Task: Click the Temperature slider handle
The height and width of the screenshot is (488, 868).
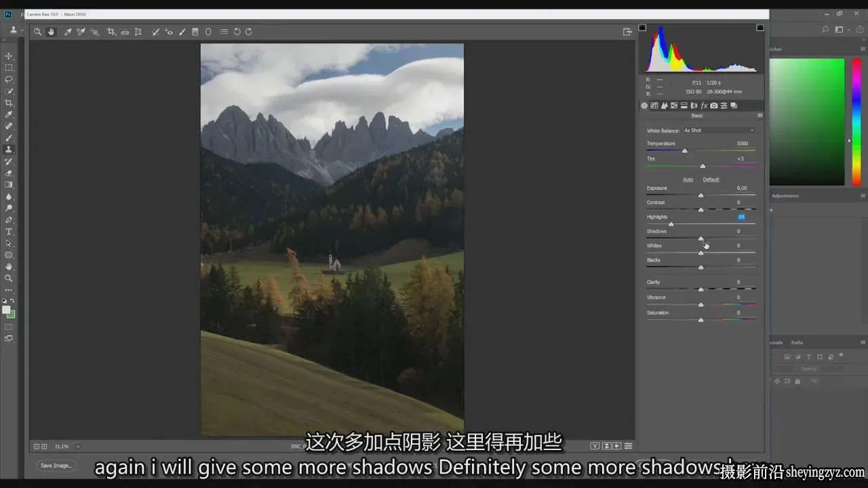Action: point(684,151)
